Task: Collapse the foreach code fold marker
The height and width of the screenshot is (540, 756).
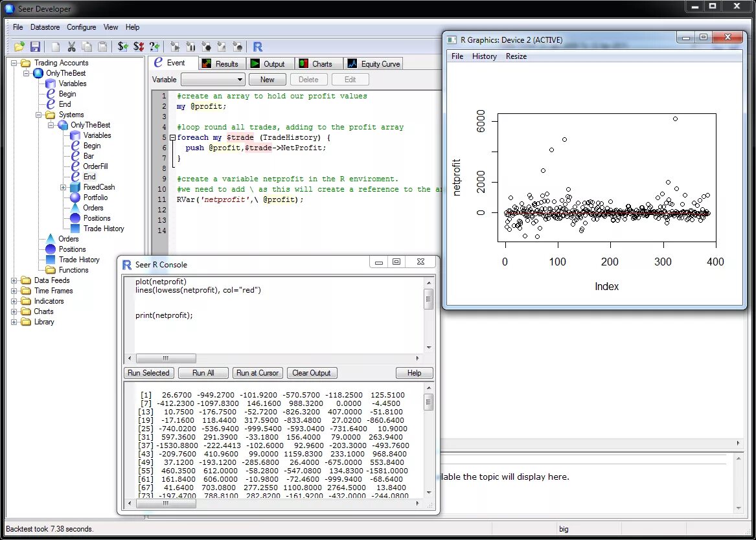Action: pos(172,138)
